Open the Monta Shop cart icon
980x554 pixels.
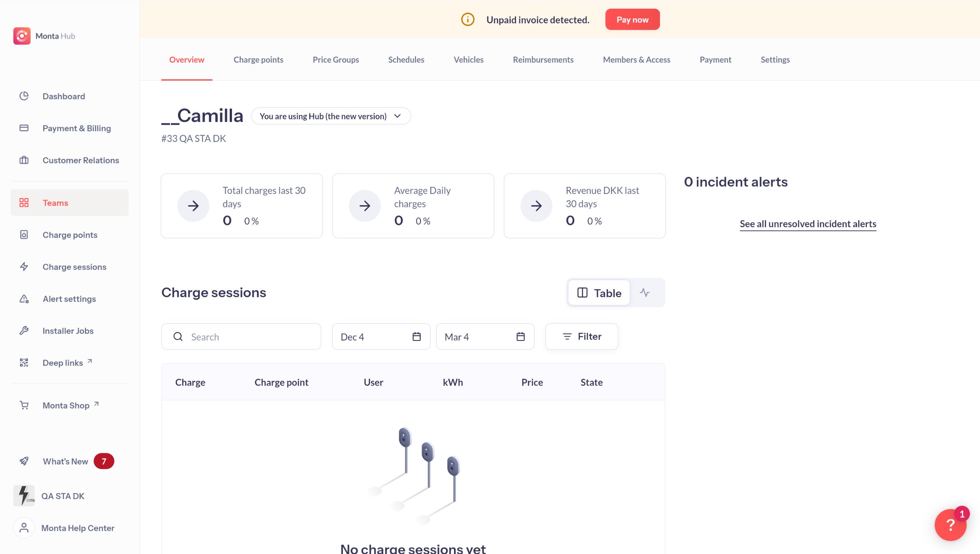click(24, 405)
